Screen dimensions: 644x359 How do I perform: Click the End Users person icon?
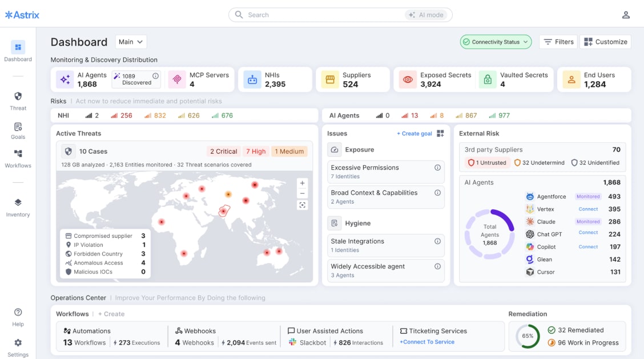point(571,79)
